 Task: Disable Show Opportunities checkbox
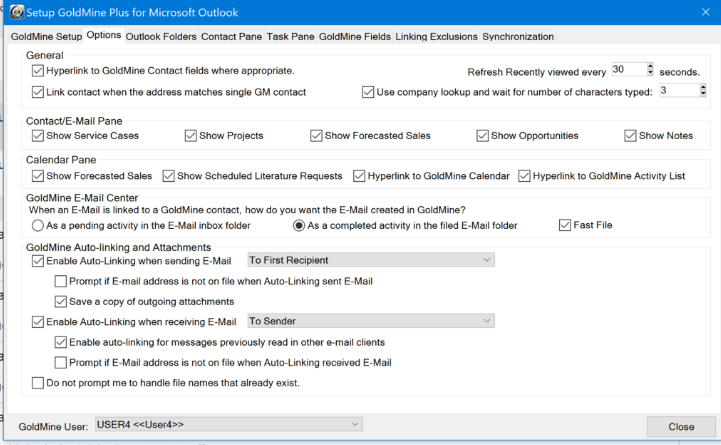click(483, 135)
